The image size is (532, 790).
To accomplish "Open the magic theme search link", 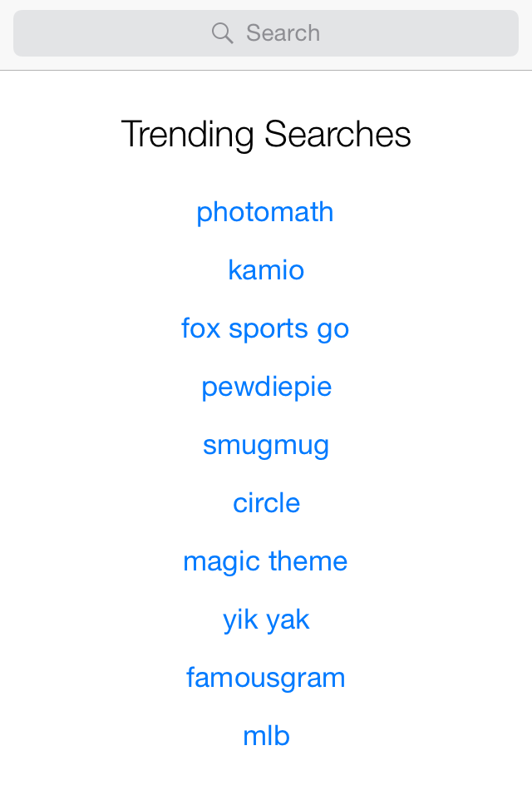I will [265, 561].
